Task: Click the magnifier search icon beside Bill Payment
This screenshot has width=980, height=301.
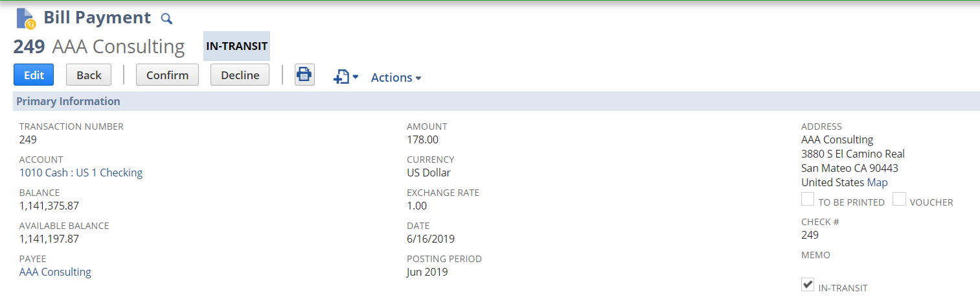Action: pyautogui.click(x=166, y=19)
